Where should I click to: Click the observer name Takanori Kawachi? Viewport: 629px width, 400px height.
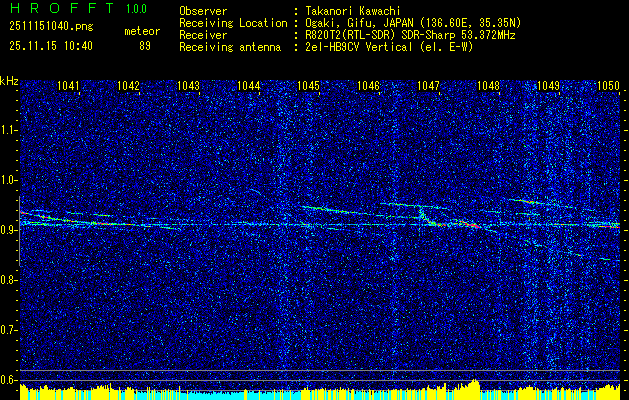click(x=353, y=11)
